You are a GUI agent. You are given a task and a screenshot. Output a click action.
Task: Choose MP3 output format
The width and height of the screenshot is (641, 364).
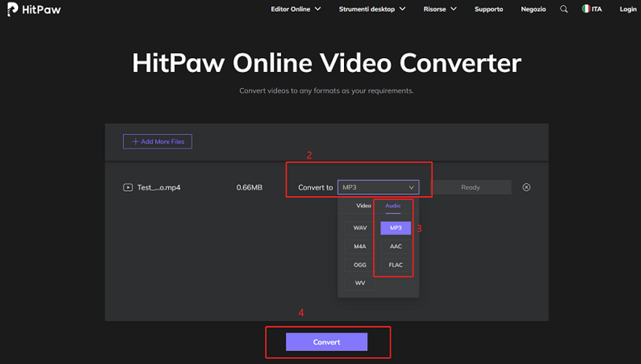(x=396, y=228)
